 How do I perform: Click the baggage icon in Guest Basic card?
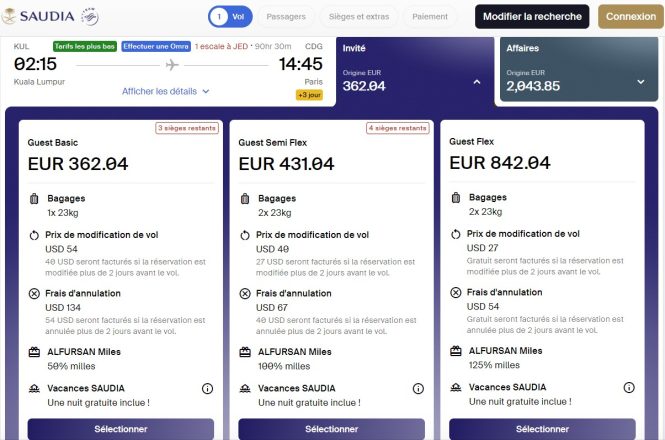pos(34,199)
